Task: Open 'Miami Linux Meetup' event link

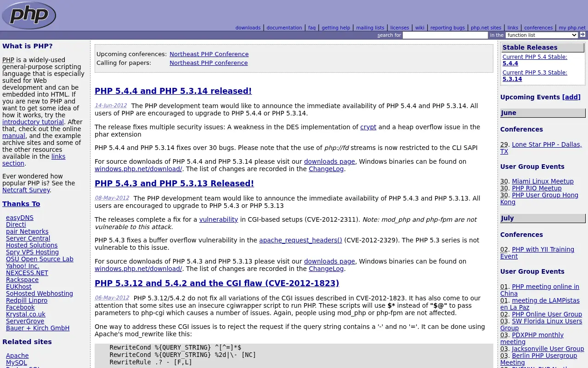Action: pos(543,181)
